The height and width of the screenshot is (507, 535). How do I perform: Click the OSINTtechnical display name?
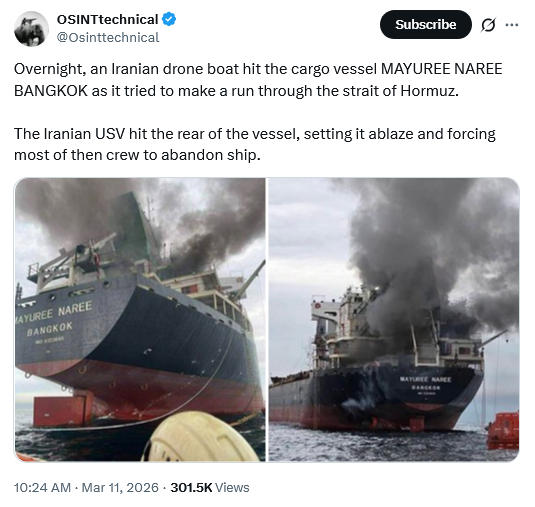pos(107,19)
